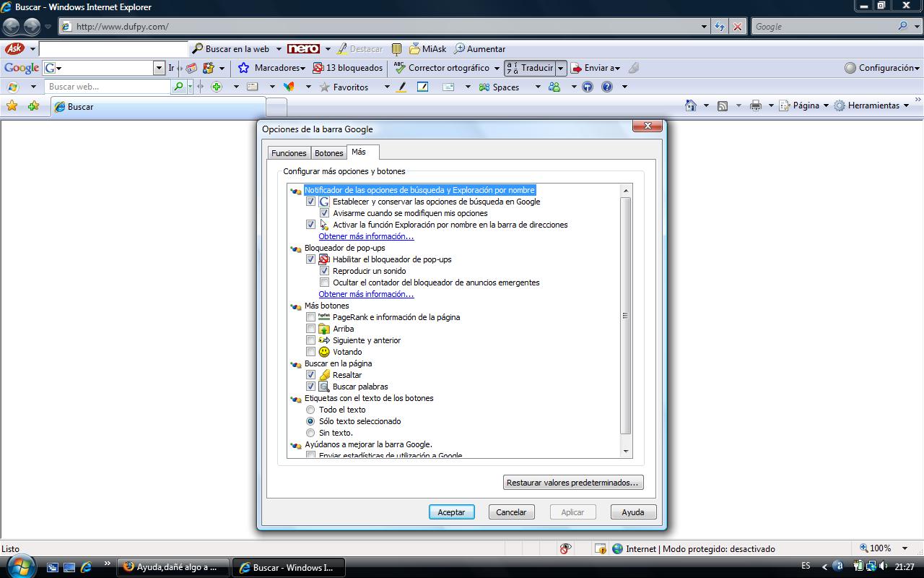Open Configuración dropdown in Google toolbar
The width and height of the screenshot is (924, 578).
(x=882, y=68)
